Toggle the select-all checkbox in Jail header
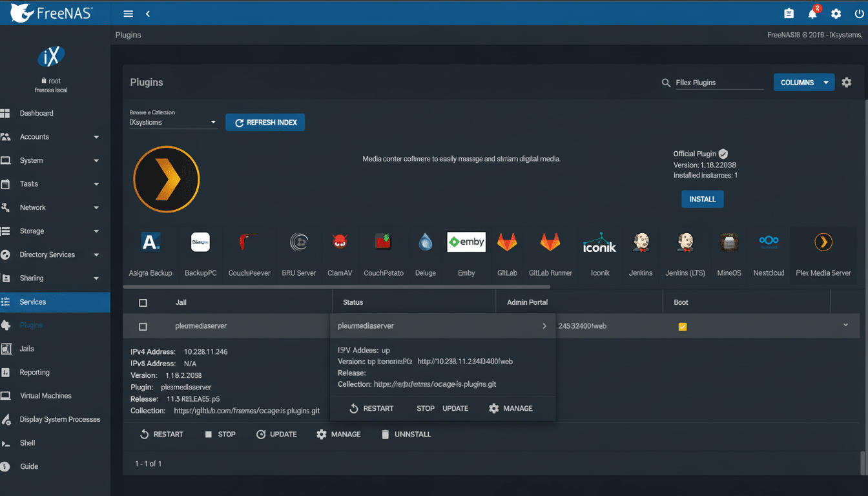Screen dimensions: 868x496 [143, 302]
